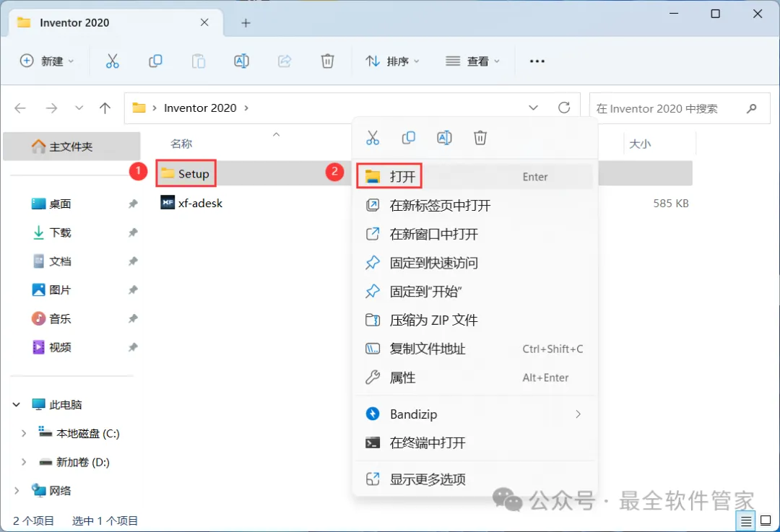Image resolution: width=780 pixels, height=532 pixels.
Task: Open the 排序 sort dropdown
Action: pyautogui.click(x=392, y=61)
